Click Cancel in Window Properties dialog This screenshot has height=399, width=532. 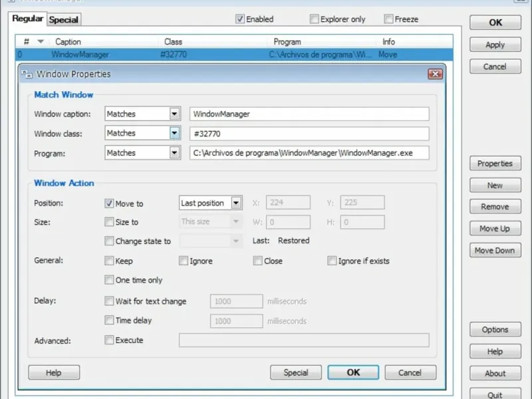coord(410,372)
